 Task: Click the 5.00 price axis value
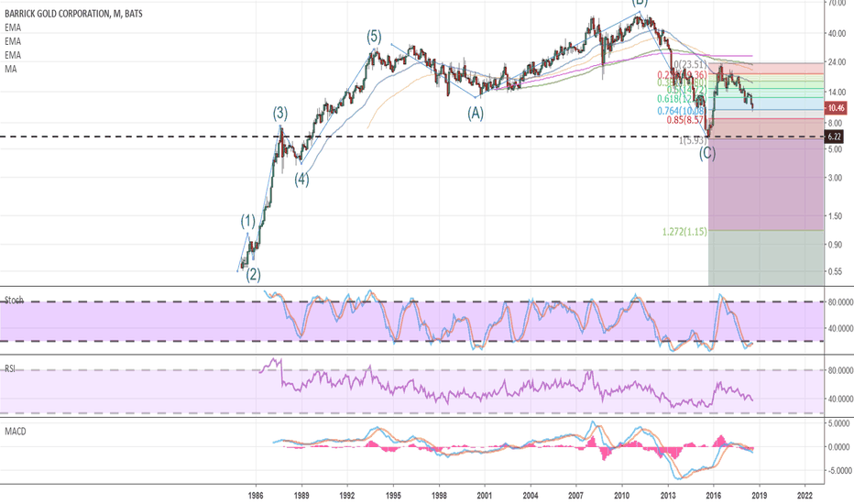pyautogui.click(x=836, y=149)
